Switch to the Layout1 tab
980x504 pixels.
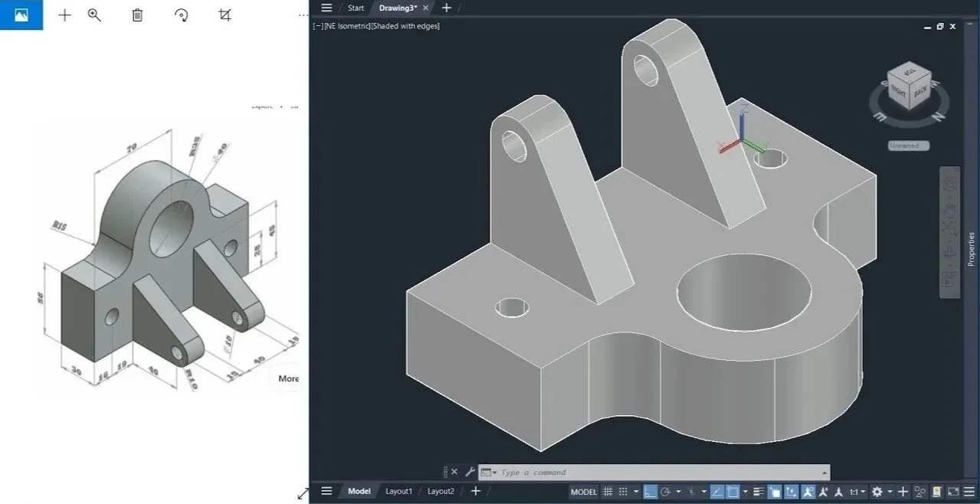398,491
